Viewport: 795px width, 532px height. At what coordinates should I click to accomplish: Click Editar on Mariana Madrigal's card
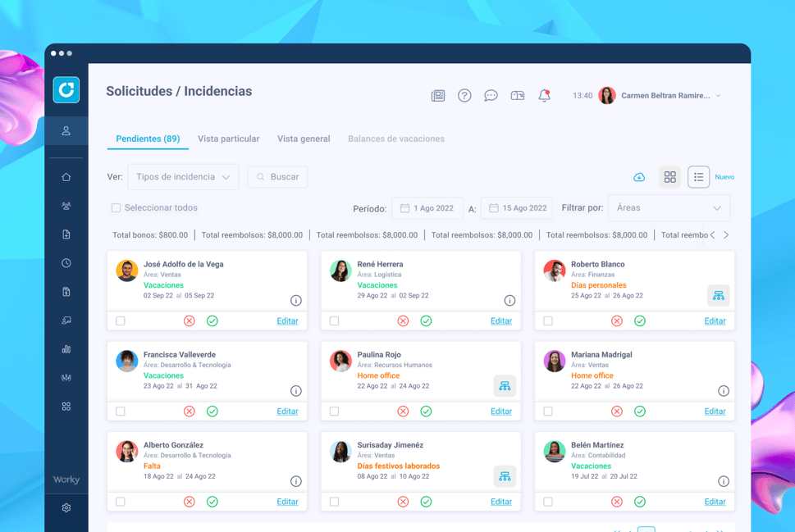pyautogui.click(x=715, y=412)
